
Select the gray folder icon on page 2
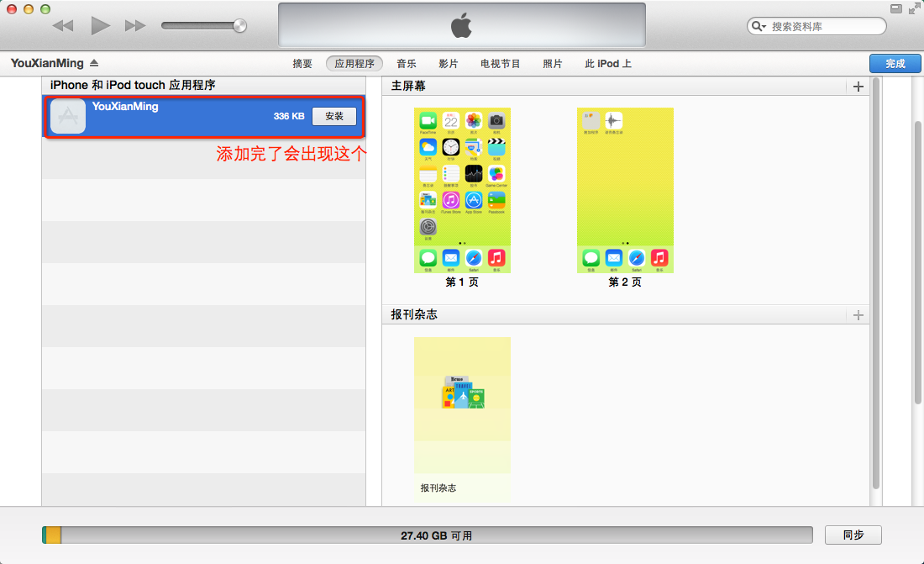pos(591,121)
